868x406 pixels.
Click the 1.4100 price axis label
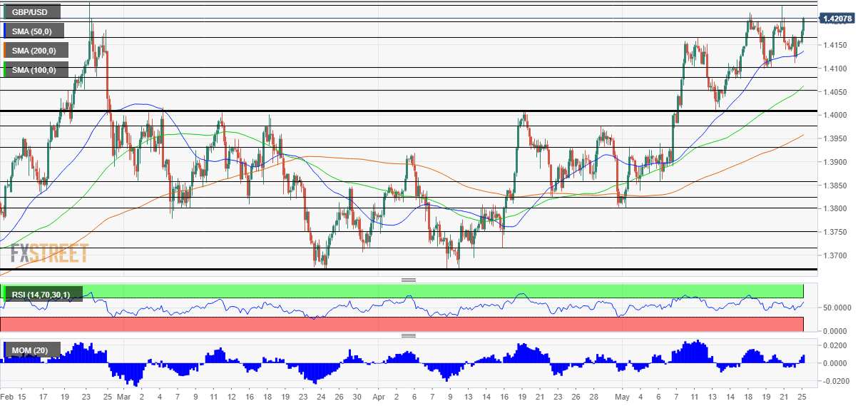pos(835,69)
